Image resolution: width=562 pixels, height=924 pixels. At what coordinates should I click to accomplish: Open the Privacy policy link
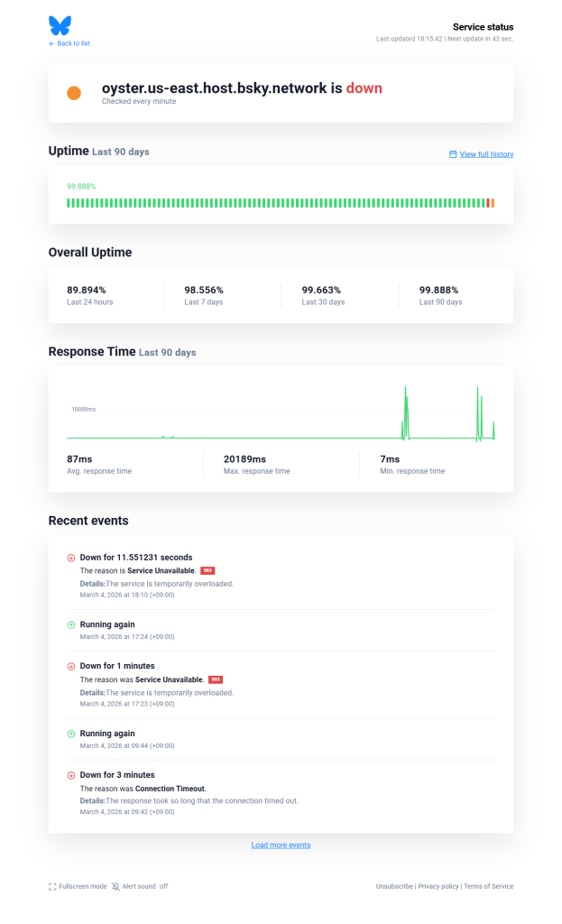(x=438, y=886)
